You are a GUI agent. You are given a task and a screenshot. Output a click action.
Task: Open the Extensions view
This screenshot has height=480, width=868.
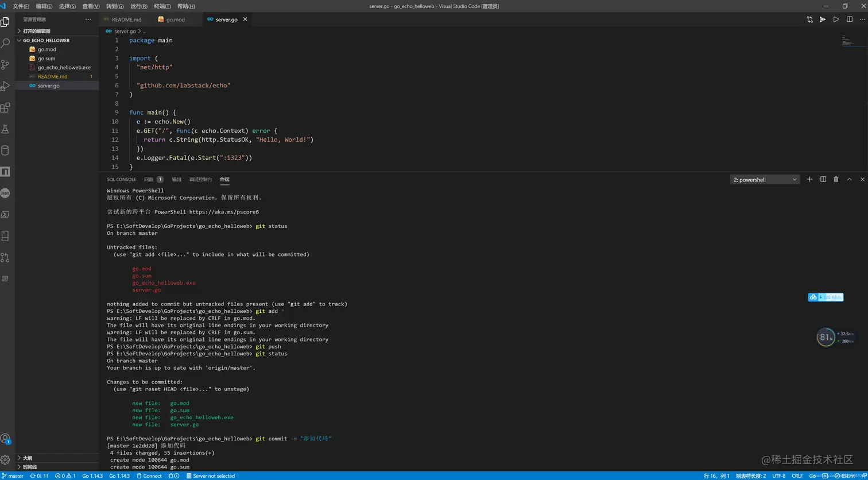tap(7, 107)
